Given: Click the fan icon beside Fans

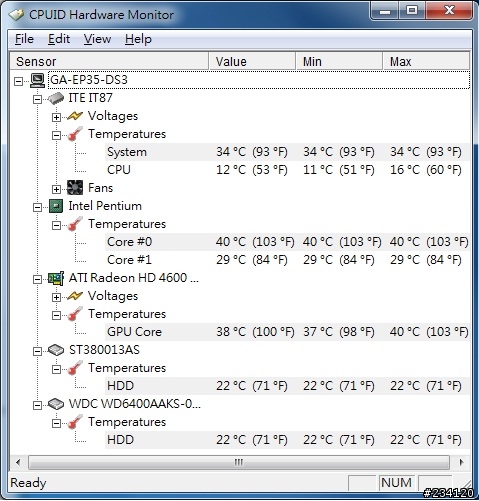Looking at the screenshot, I should coord(75,188).
